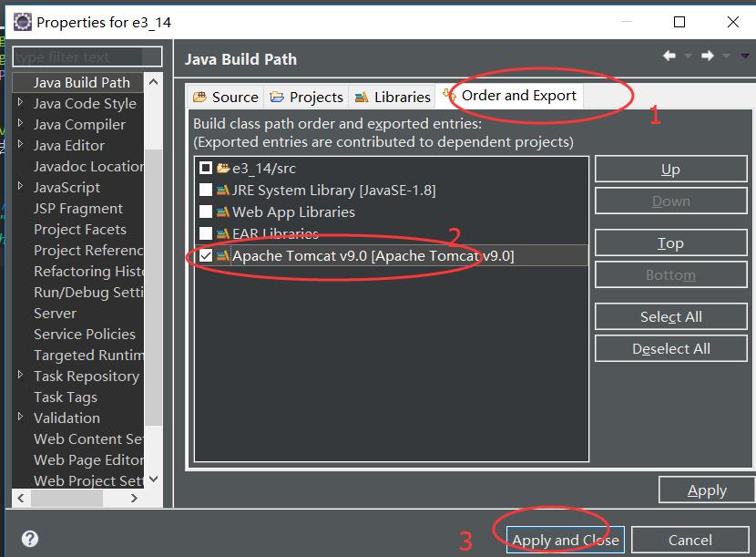Maximize the Properties for e3_14 window

[679, 22]
